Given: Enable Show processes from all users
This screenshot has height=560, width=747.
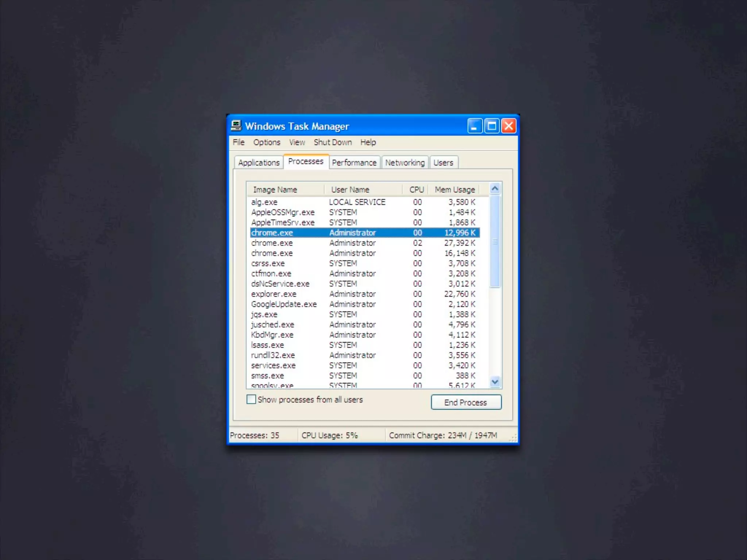Looking at the screenshot, I should pyautogui.click(x=251, y=399).
